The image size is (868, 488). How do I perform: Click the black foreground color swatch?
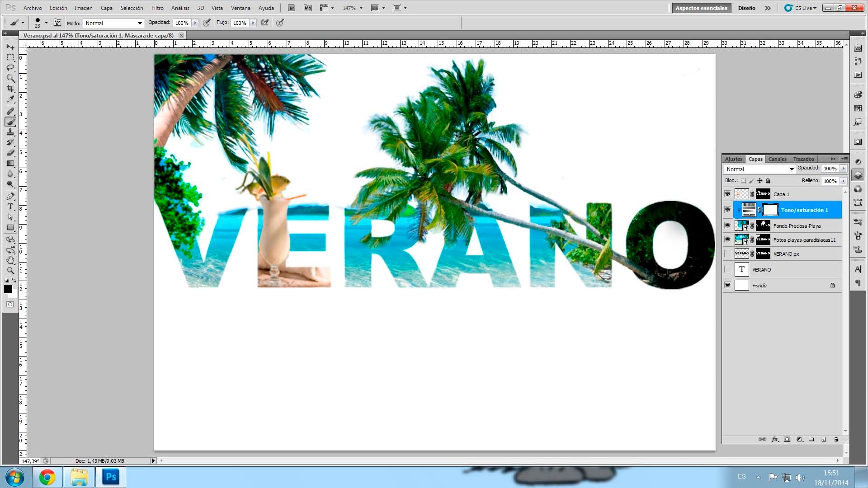[x=8, y=289]
